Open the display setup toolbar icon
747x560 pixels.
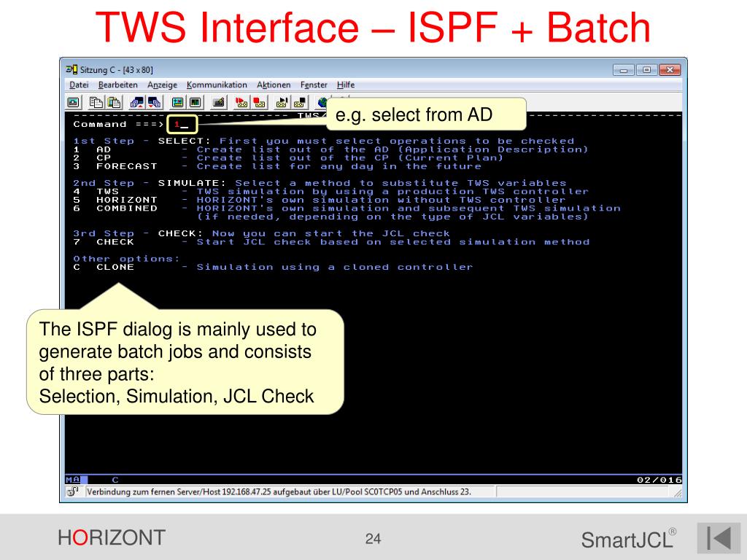[178, 102]
